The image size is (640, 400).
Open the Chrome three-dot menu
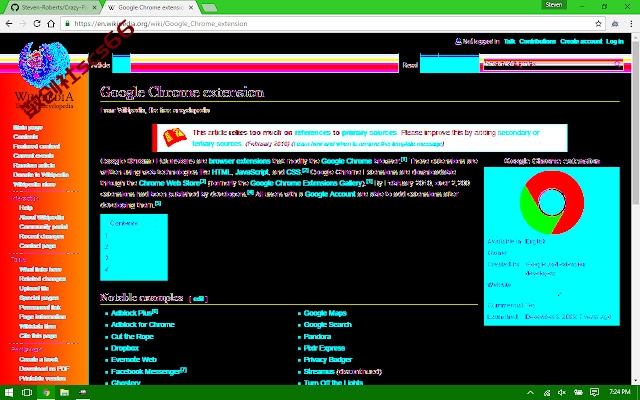[631, 24]
